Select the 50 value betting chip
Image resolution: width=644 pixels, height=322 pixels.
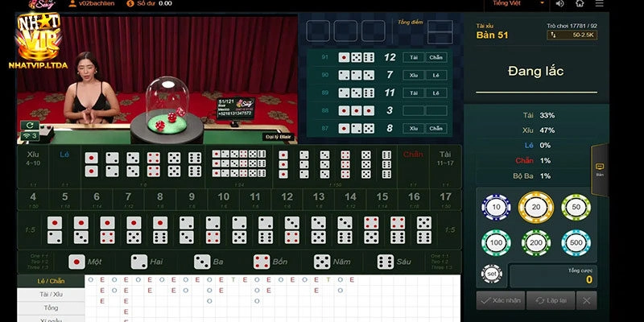[x=575, y=208]
